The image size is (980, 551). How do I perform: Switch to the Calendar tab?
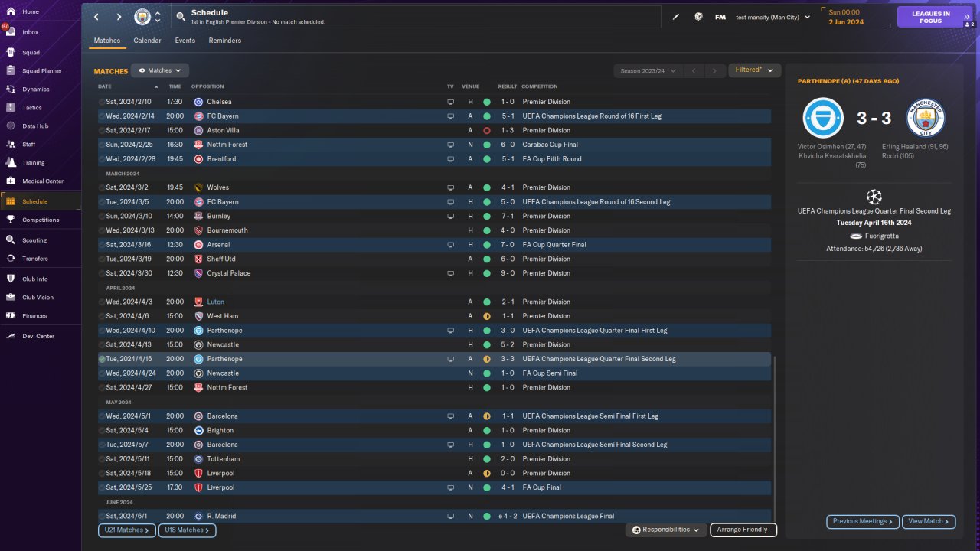[x=147, y=41]
